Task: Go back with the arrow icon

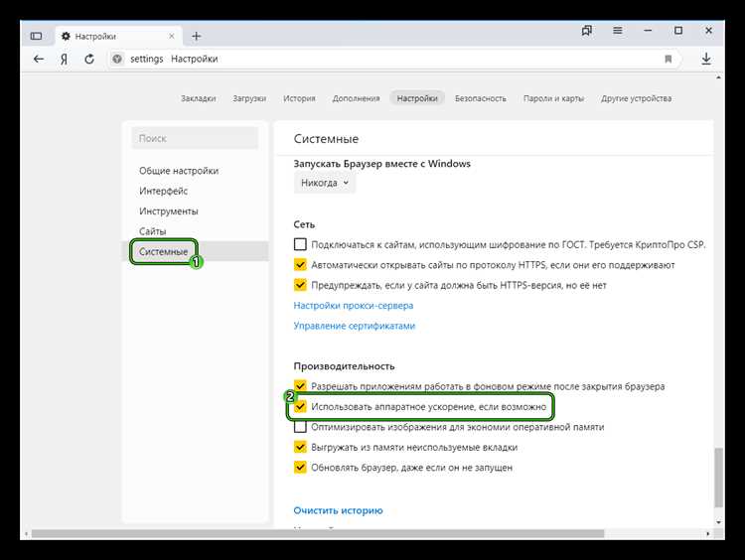Action: click(39, 59)
